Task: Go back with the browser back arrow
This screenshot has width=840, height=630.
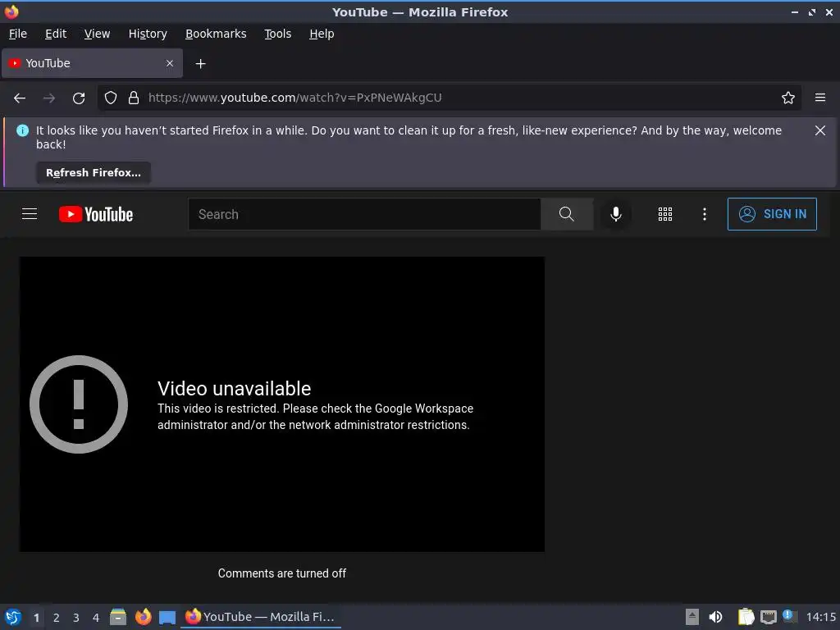Action: pyautogui.click(x=20, y=98)
